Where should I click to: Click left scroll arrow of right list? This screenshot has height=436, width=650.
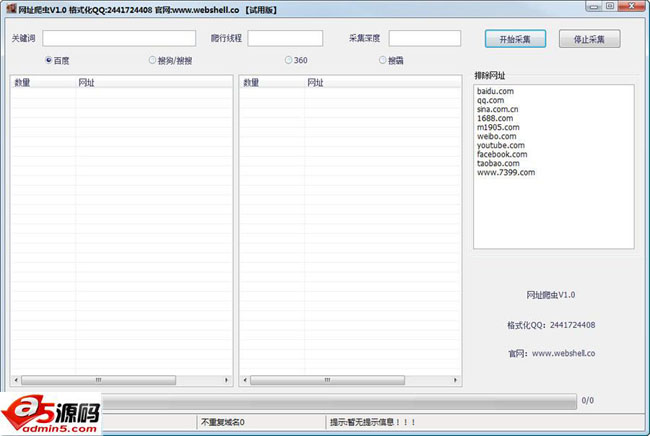pyautogui.click(x=246, y=381)
